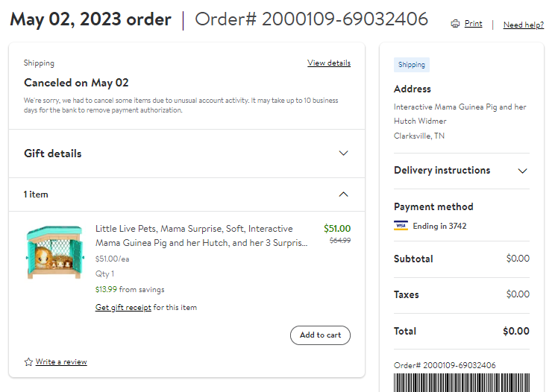Click Write a review link

pyautogui.click(x=61, y=362)
